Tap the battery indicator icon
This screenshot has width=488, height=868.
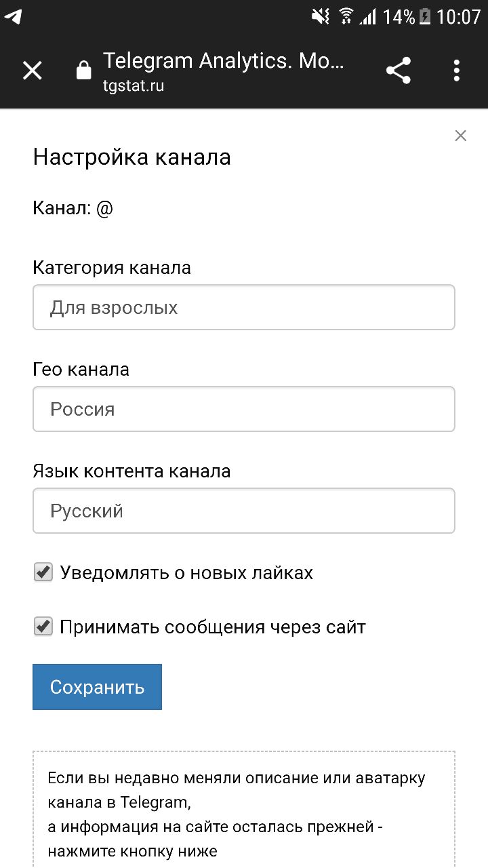[x=425, y=16]
